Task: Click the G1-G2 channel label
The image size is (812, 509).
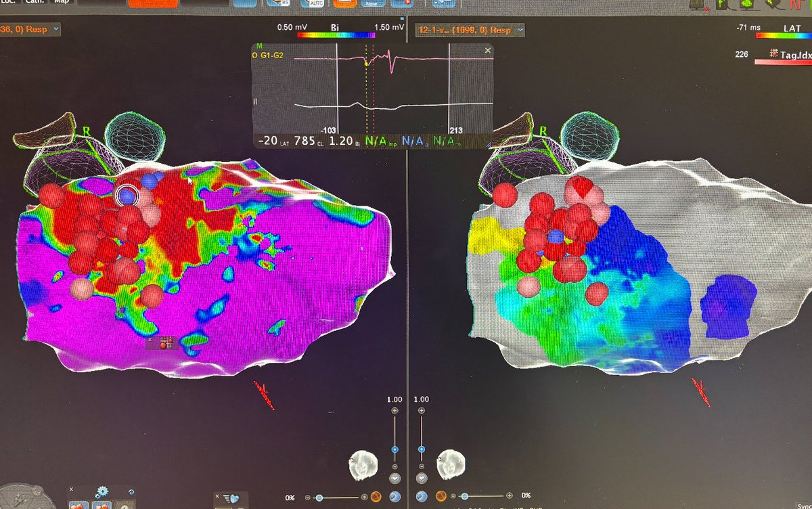Action: point(272,55)
